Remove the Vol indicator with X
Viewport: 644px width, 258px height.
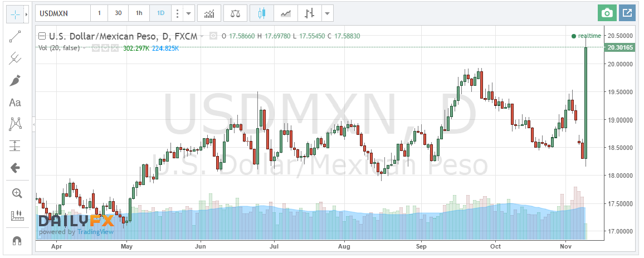point(115,48)
